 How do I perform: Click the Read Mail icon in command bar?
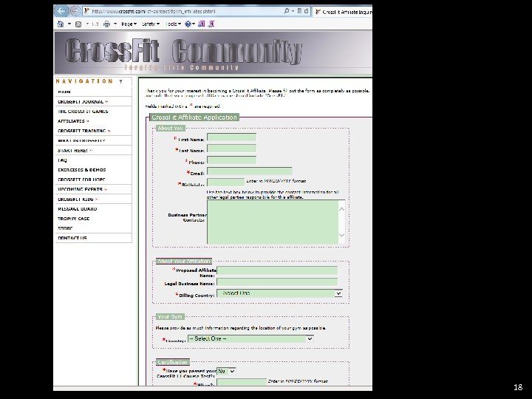coord(95,24)
